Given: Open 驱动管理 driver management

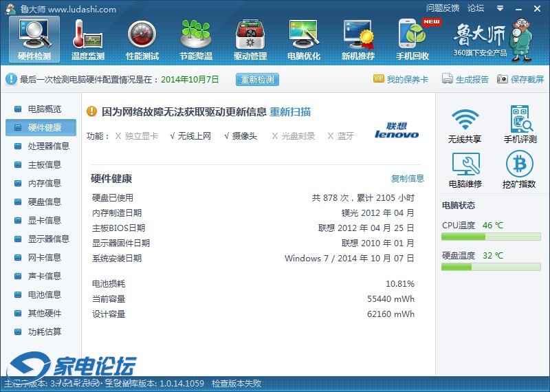Looking at the screenshot, I should pyautogui.click(x=250, y=39).
